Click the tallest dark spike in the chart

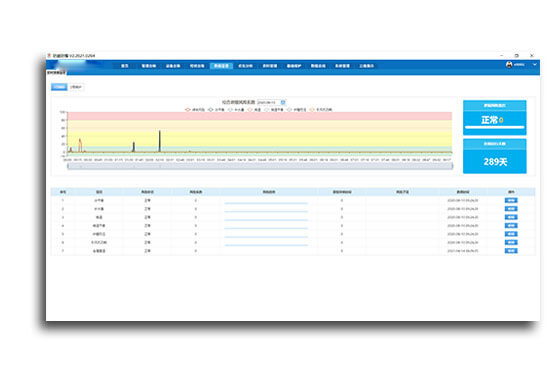(160, 141)
